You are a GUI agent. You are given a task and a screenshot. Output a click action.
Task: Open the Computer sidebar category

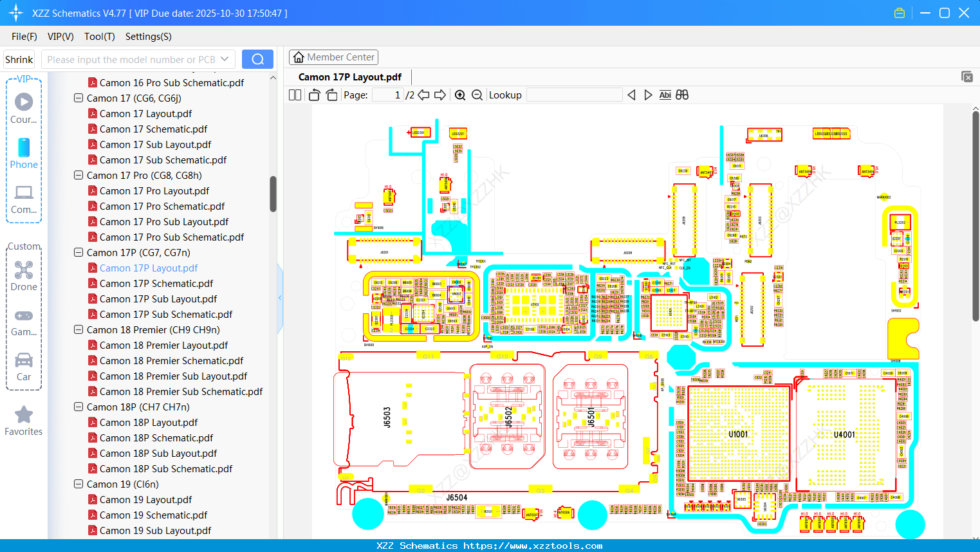(24, 199)
